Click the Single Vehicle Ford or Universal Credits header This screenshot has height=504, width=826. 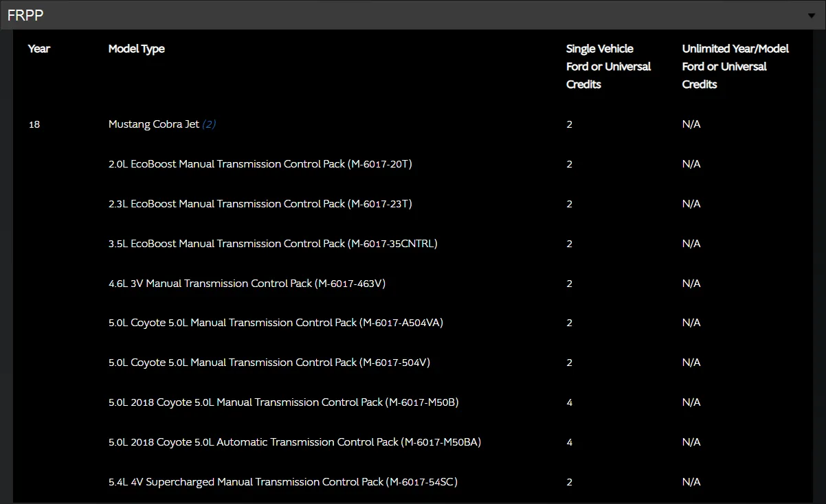[608, 67]
